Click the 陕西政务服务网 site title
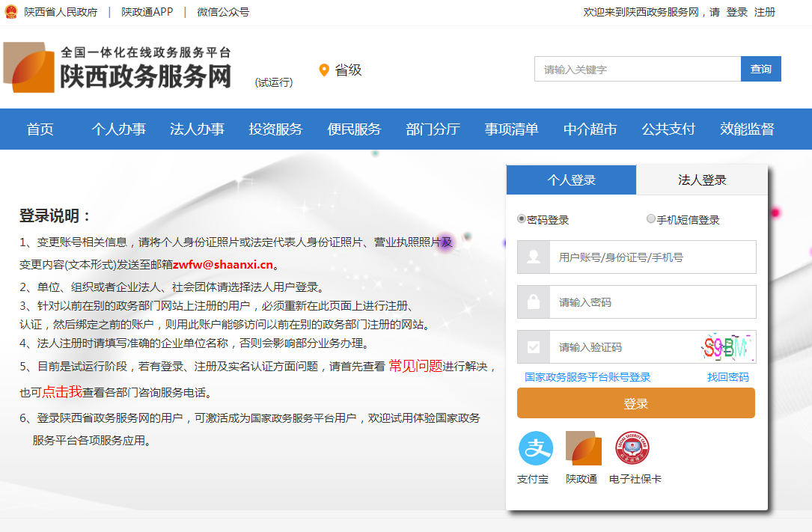Viewport: 812px width, 532px height. tap(145, 76)
